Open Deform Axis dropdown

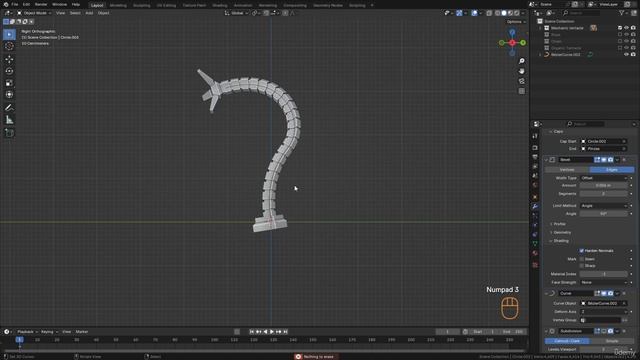604,312
